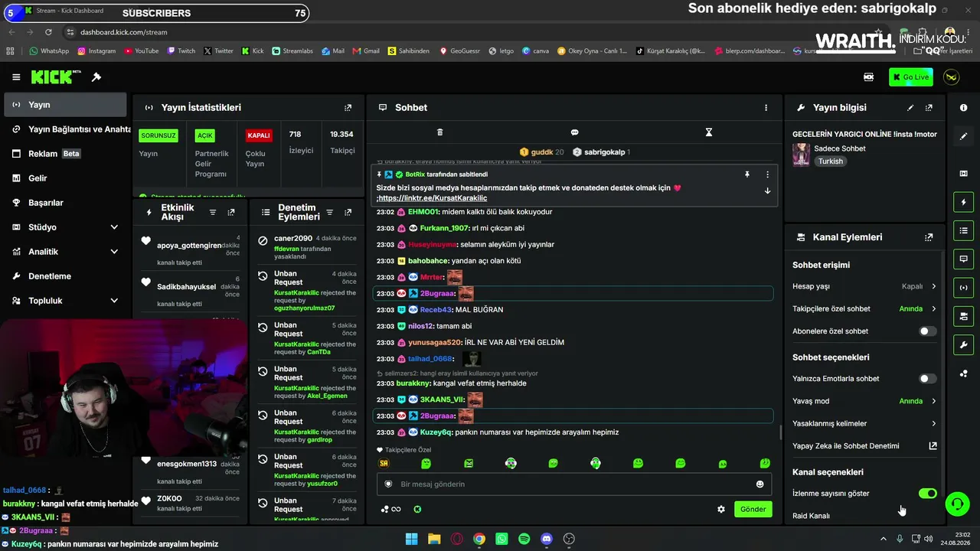Open Spotify from the taskbar
980x551 pixels.
pyautogui.click(x=524, y=539)
